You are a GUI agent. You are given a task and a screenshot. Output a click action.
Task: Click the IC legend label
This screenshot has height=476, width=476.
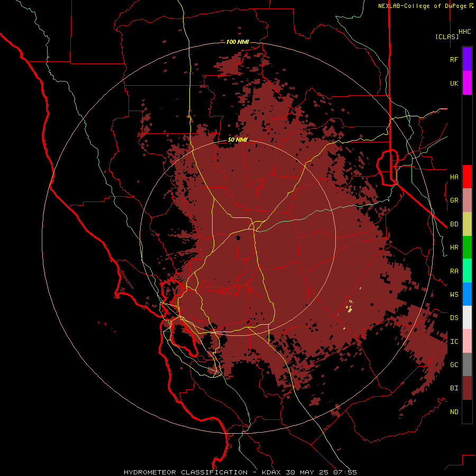pyautogui.click(x=454, y=342)
